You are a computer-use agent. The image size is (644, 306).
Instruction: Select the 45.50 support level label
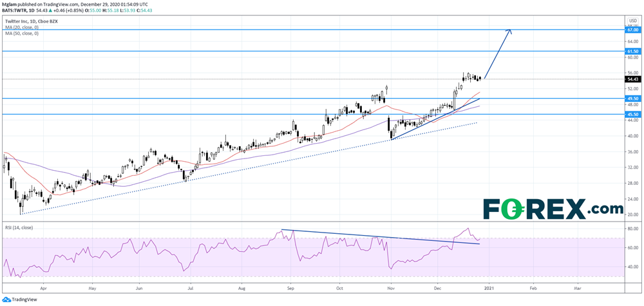tap(631, 114)
